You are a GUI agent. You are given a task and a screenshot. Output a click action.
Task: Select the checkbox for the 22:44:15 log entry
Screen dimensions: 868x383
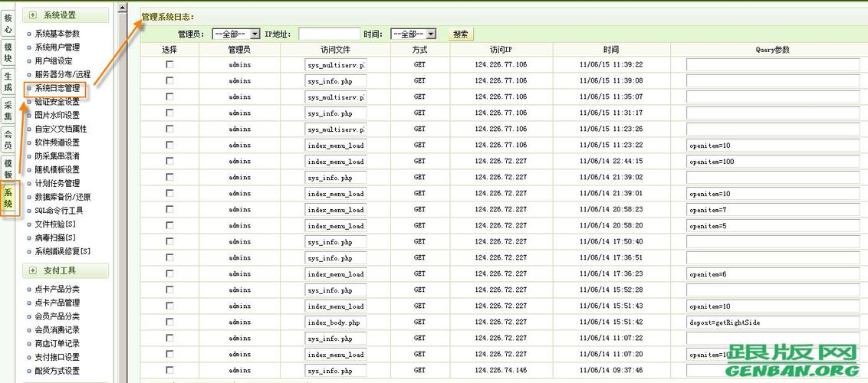(x=169, y=162)
